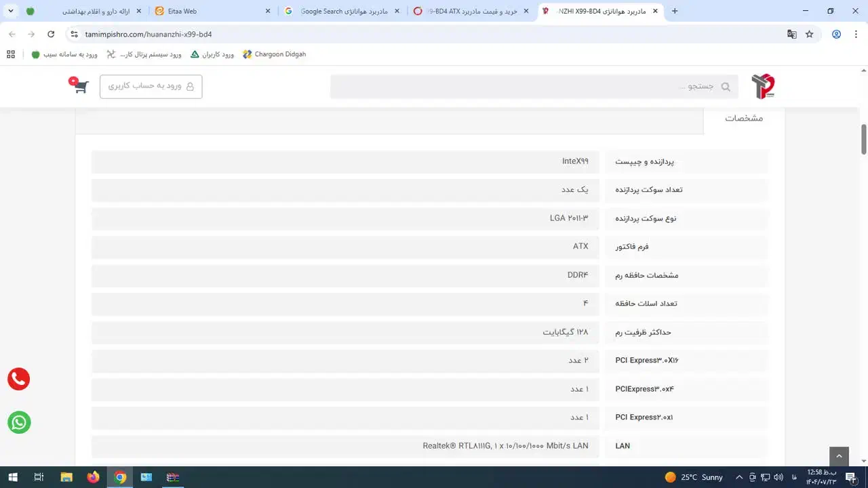Click the پردازنده و چیپست label
Screen dimensions: 868x488
[644, 162]
